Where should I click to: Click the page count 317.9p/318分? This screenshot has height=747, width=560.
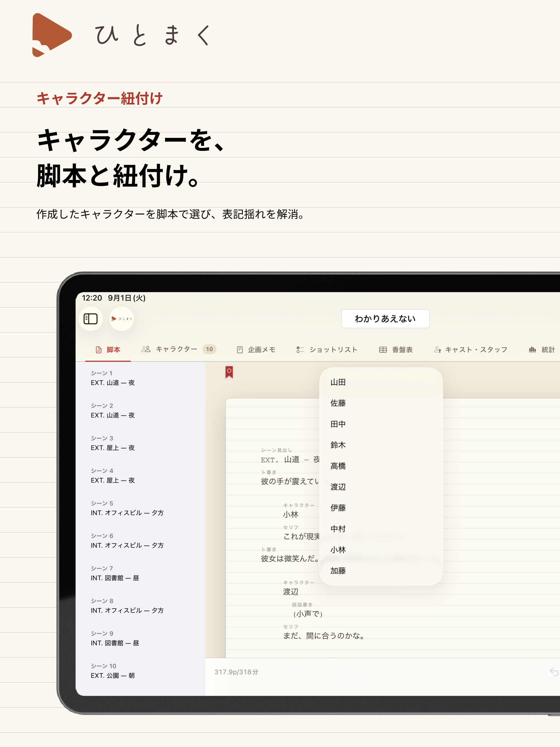[237, 672]
